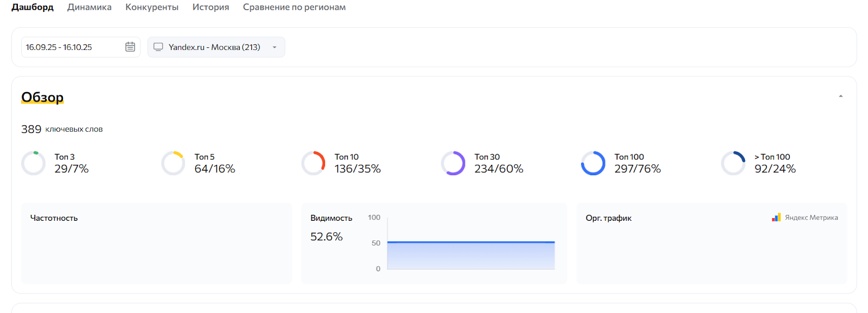
Task: Click the Top 5 yellow donut chart
Action: coord(173,163)
